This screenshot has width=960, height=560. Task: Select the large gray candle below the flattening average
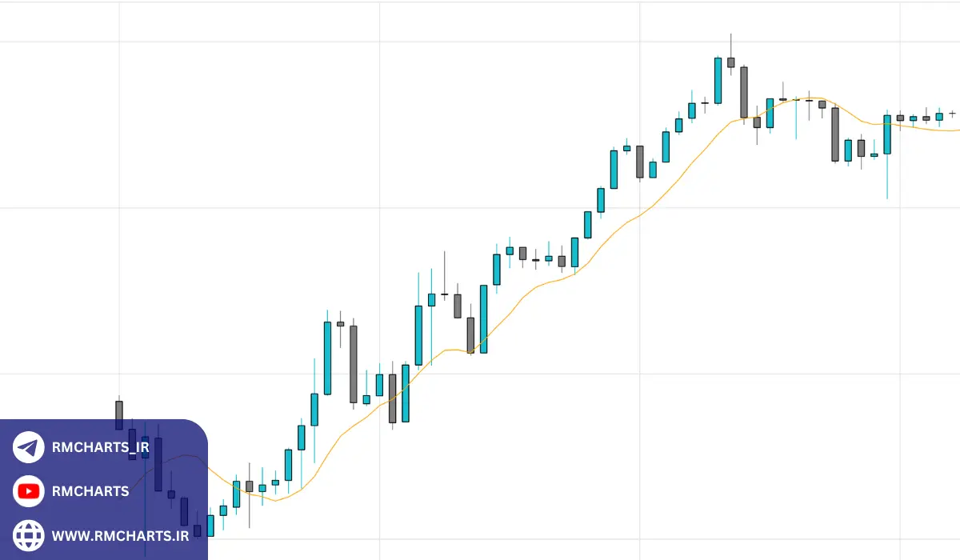(835, 134)
